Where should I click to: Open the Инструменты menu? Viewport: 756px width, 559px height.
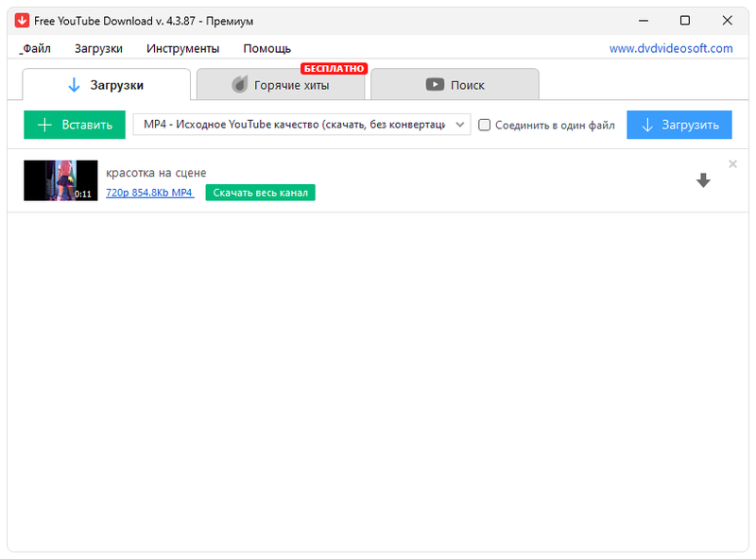(182, 49)
